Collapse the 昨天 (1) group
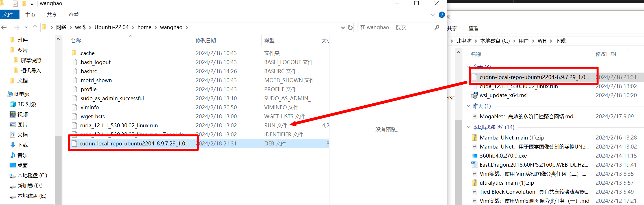 tap(469, 106)
